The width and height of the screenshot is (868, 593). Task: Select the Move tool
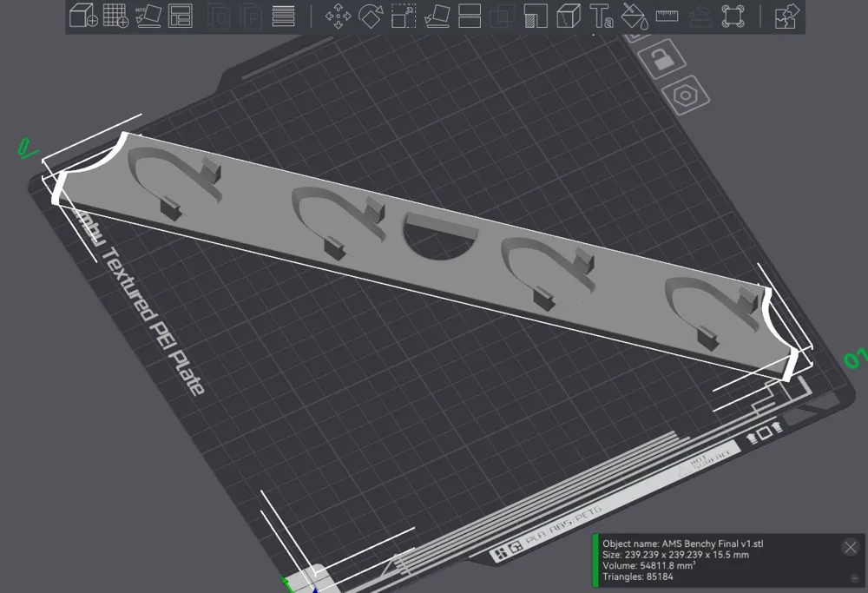tap(338, 16)
